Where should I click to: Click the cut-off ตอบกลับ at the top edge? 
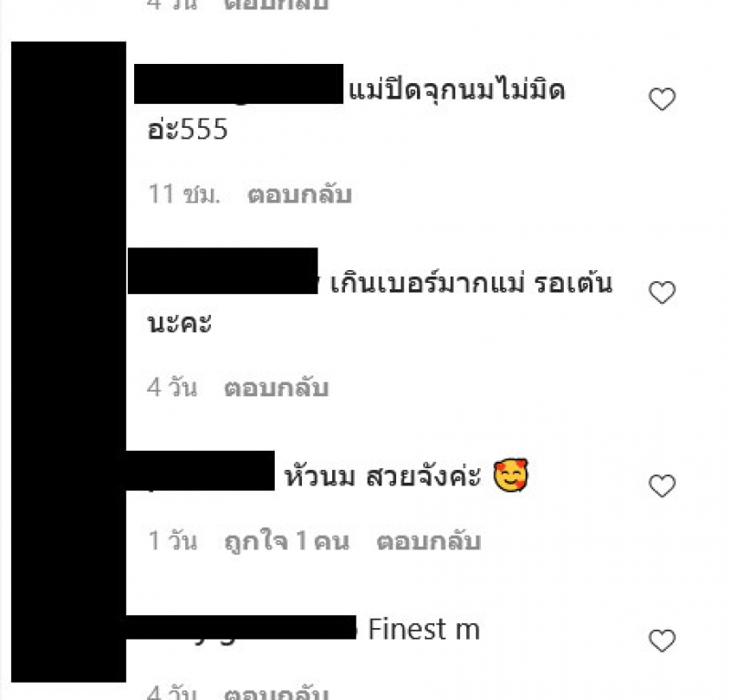pyautogui.click(x=276, y=5)
